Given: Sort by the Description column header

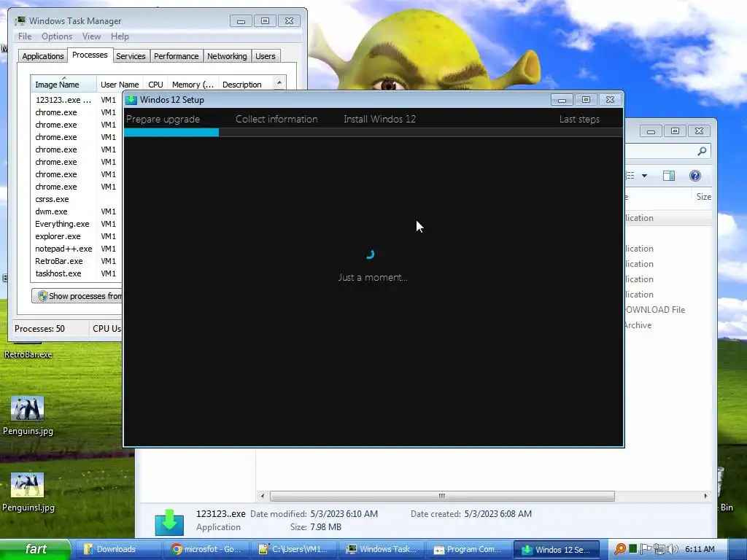Looking at the screenshot, I should pos(245,85).
